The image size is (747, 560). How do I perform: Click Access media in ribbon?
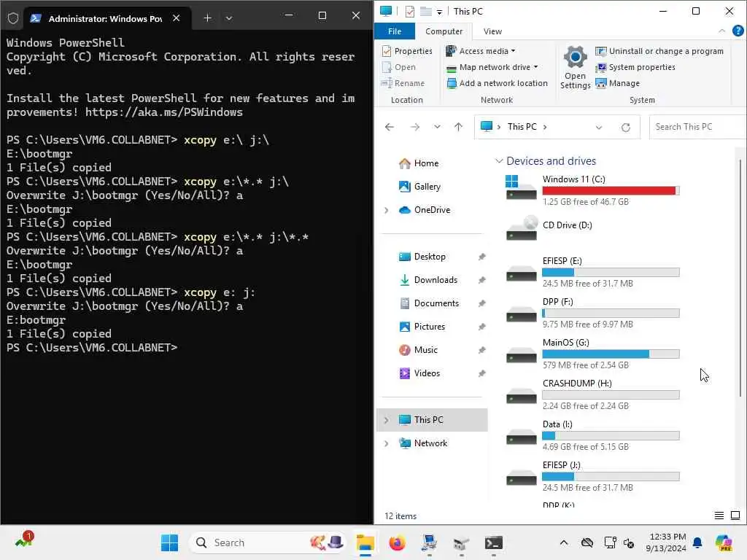pos(480,51)
